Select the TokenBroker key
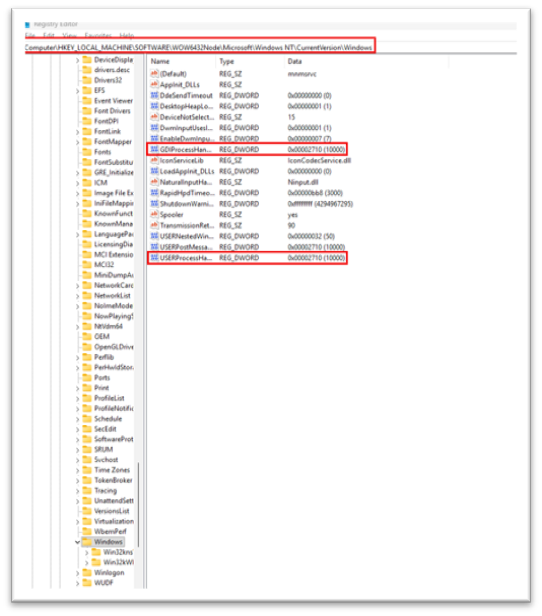This screenshot has width=542, height=616. tap(113, 480)
